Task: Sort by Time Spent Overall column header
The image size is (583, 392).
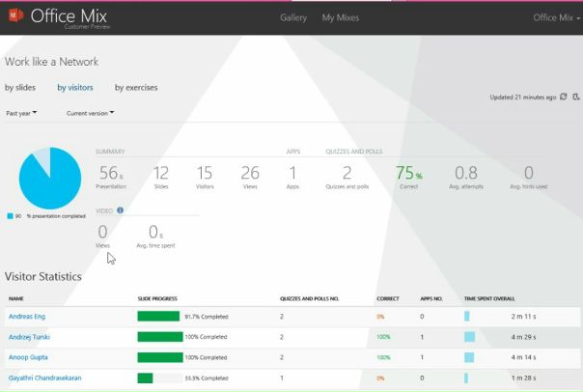Action: tap(489, 298)
